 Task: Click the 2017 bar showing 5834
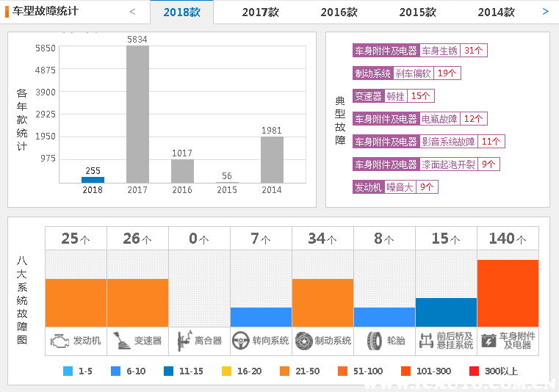pyautogui.click(x=137, y=114)
